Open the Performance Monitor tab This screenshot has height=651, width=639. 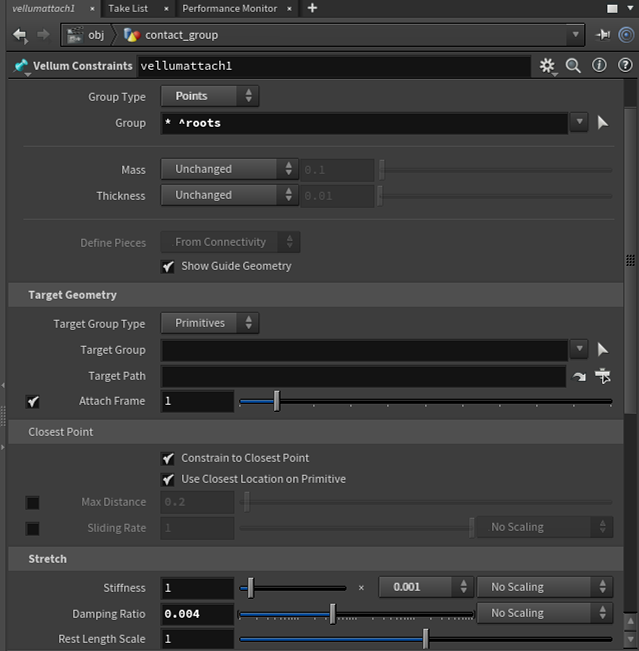230,8
